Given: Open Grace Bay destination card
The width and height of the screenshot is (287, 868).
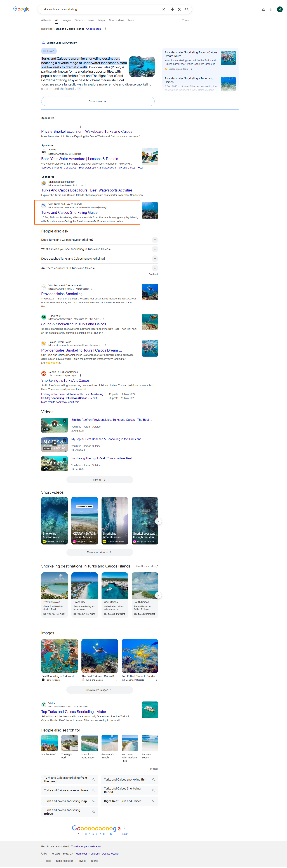Looking at the screenshot, I should pos(84,595).
